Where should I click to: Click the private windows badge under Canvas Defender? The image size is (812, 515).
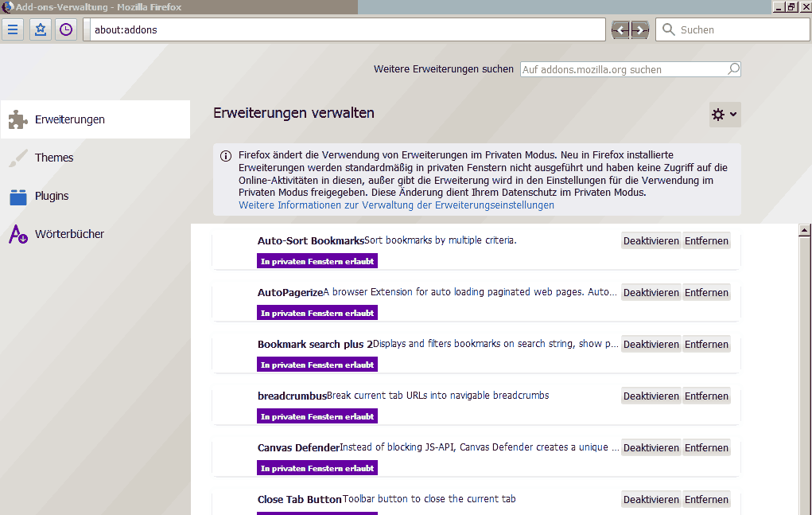point(317,468)
